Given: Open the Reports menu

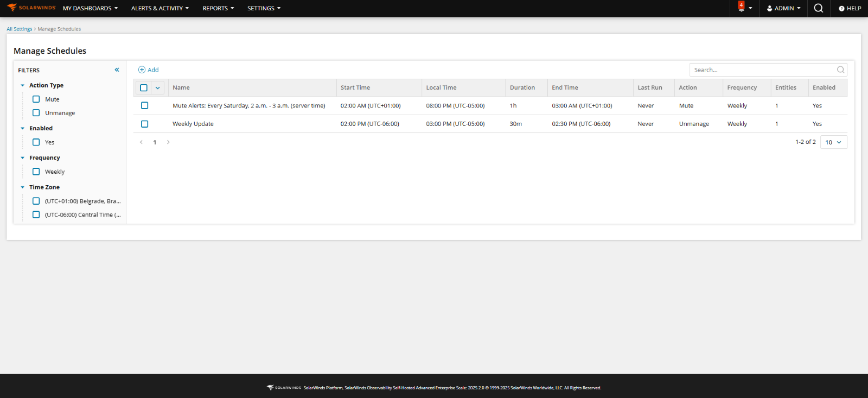Looking at the screenshot, I should [x=218, y=9].
